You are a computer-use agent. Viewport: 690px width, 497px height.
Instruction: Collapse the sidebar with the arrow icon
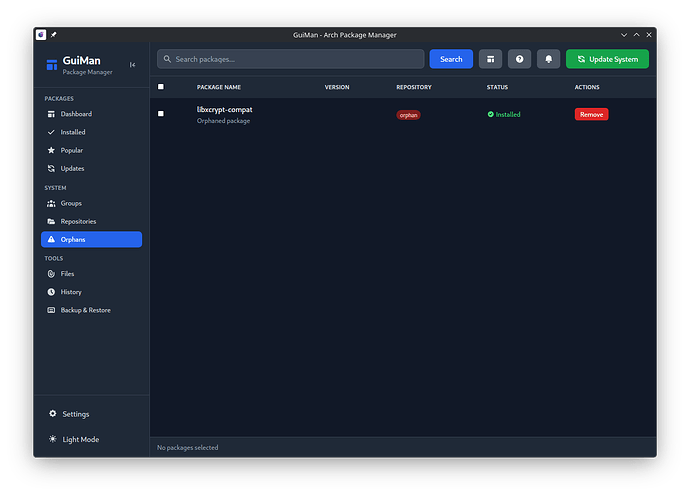133,65
